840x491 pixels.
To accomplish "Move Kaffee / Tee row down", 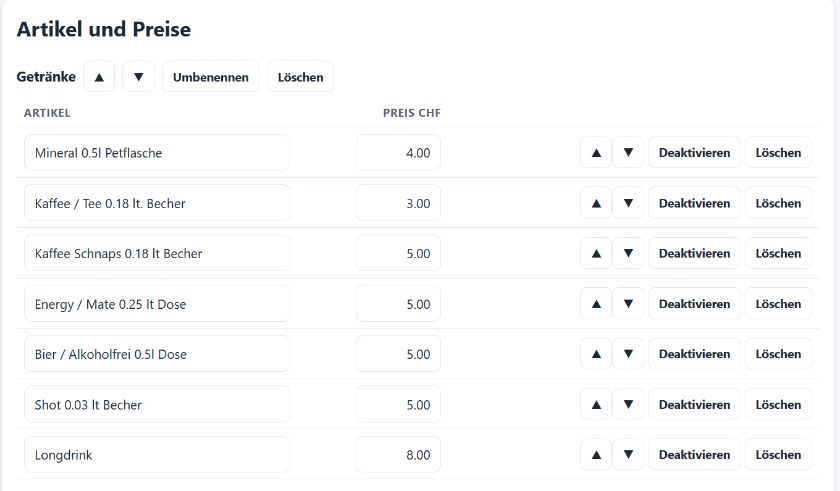I will (628, 203).
